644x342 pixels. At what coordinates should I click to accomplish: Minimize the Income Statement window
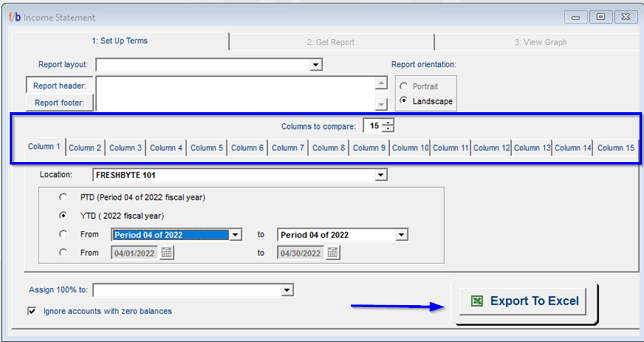coord(576,17)
